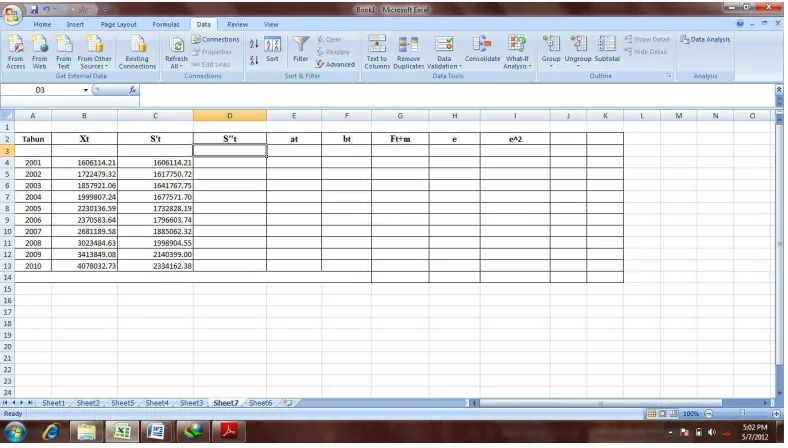Sort Z to A descending icon
Image resolution: width=788 pixels, height=448 pixels.
click(x=254, y=60)
